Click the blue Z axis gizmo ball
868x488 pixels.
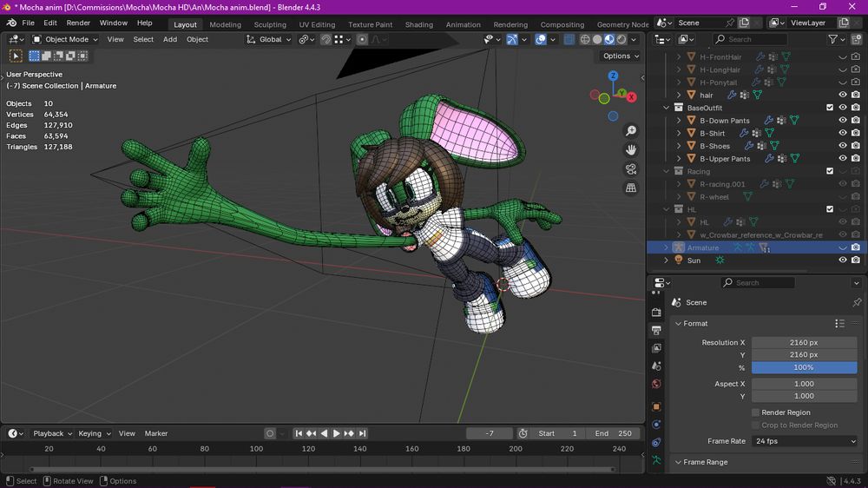pos(613,76)
